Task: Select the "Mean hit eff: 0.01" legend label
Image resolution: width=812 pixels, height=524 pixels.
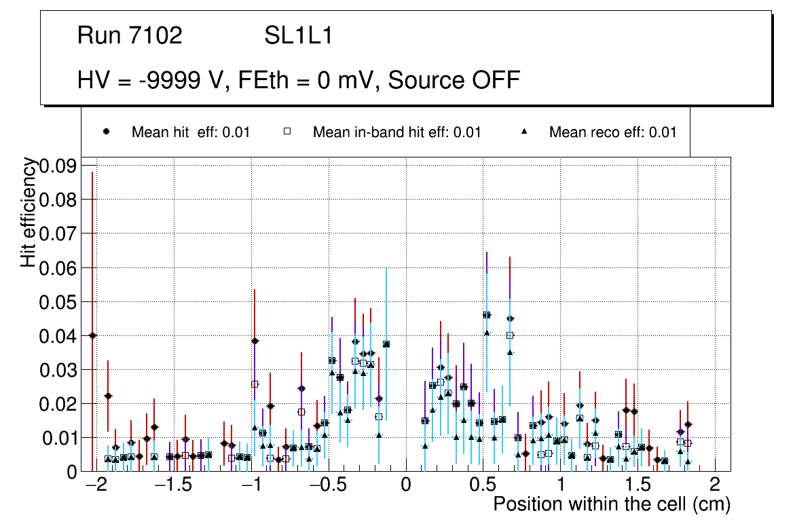Action: coord(190,132)
